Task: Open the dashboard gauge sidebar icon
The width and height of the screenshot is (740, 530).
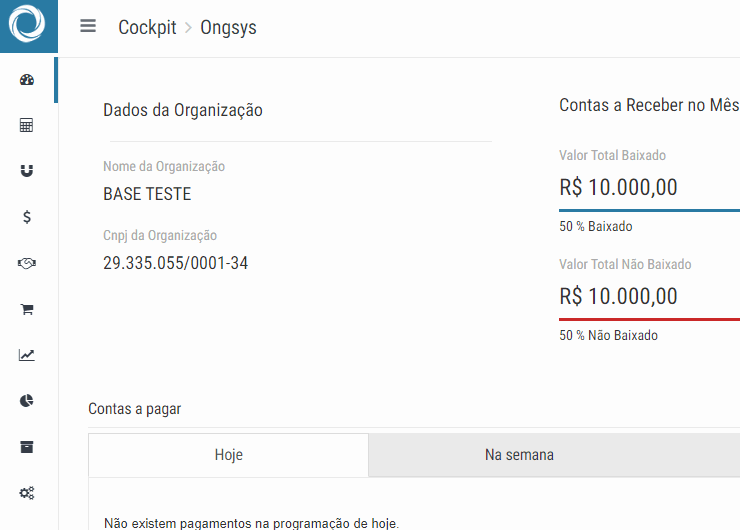Action: [x=27, y=80]
